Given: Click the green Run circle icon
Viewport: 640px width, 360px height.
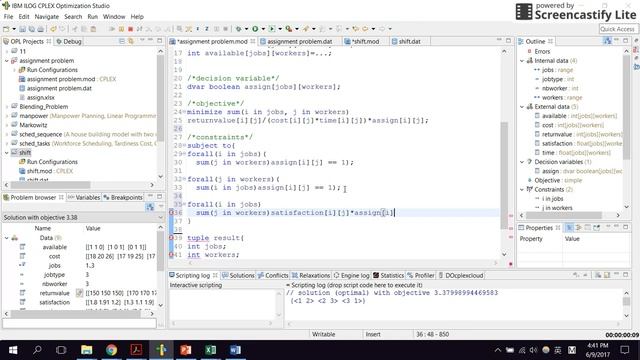Looking at the screenshot, I should click(x=255, y=29).
